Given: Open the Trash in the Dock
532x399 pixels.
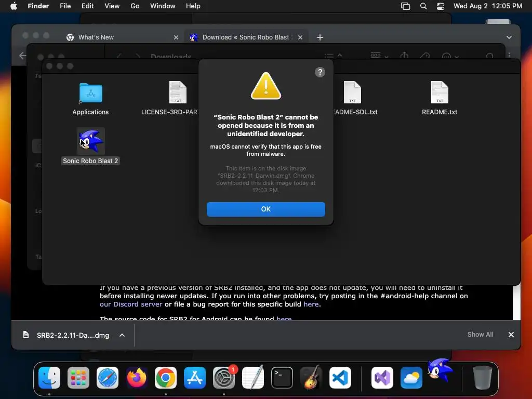Looking at the screenshot, I should pyautogui.click(x=482, y=378).
